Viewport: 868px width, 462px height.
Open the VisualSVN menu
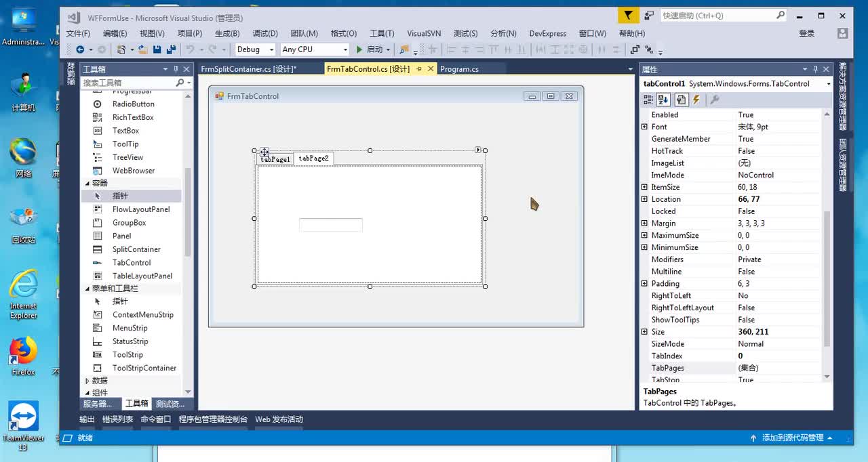pos(424,33)
